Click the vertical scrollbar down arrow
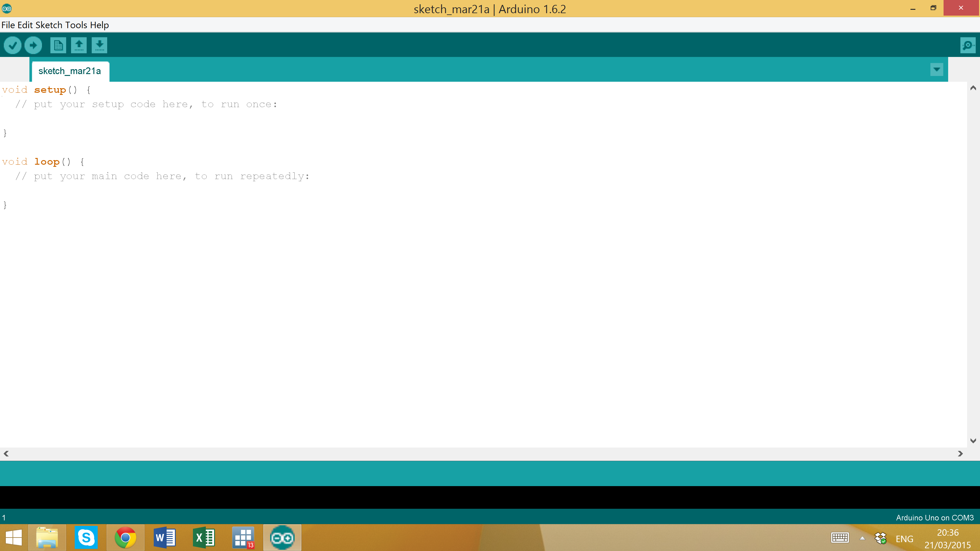The width and height of the screenshot is (980, 551). pyautogui.click(x=973, y=441)
